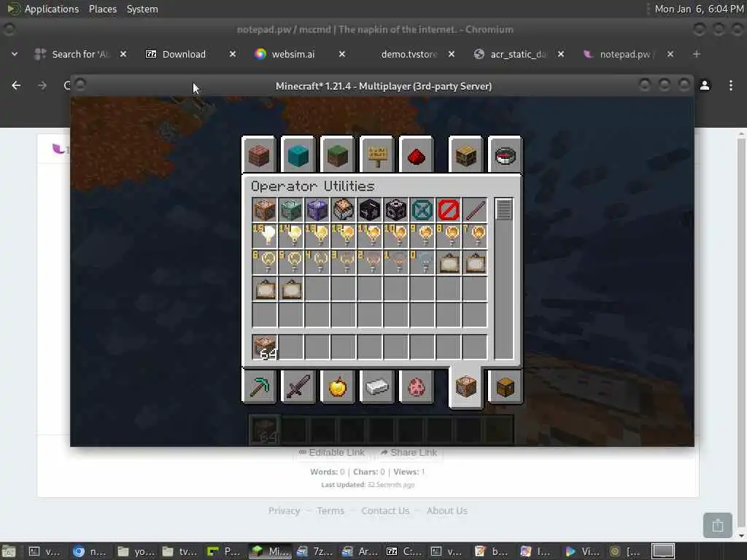Screen dimensions: 747x560
Task: Pick the Light block level 6
Action: (x=264, y=262)
